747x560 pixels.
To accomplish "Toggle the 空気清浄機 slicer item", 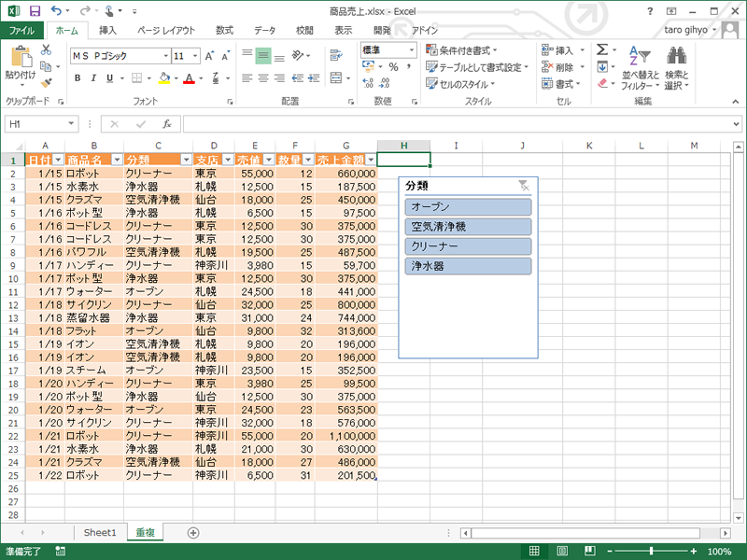I will pyautogui.click(x=469, y=227).
